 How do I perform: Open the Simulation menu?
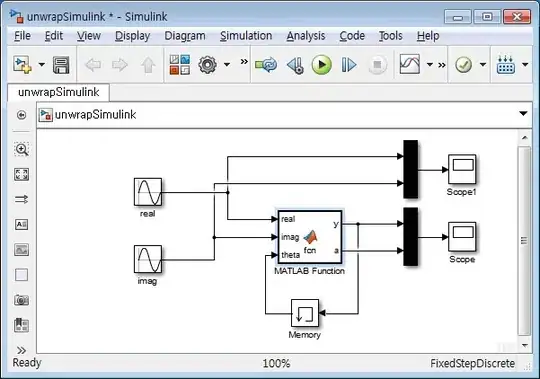[246, 36]
